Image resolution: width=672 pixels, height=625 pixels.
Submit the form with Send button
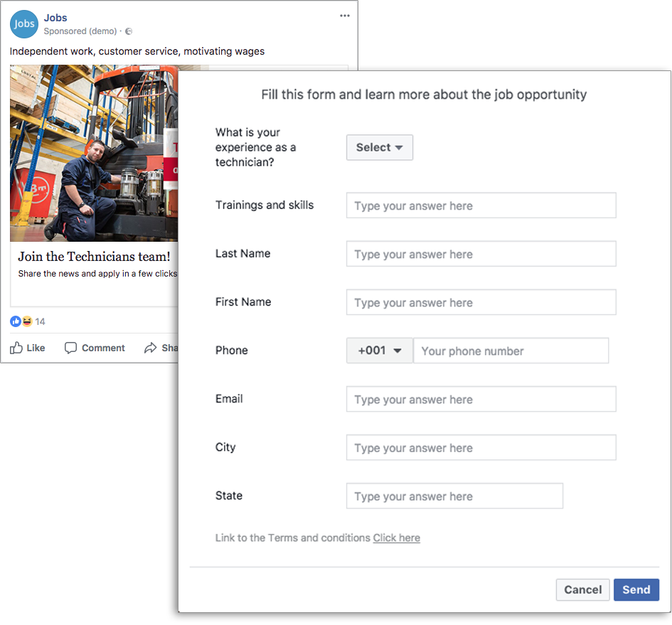click(x=636, y=589)
